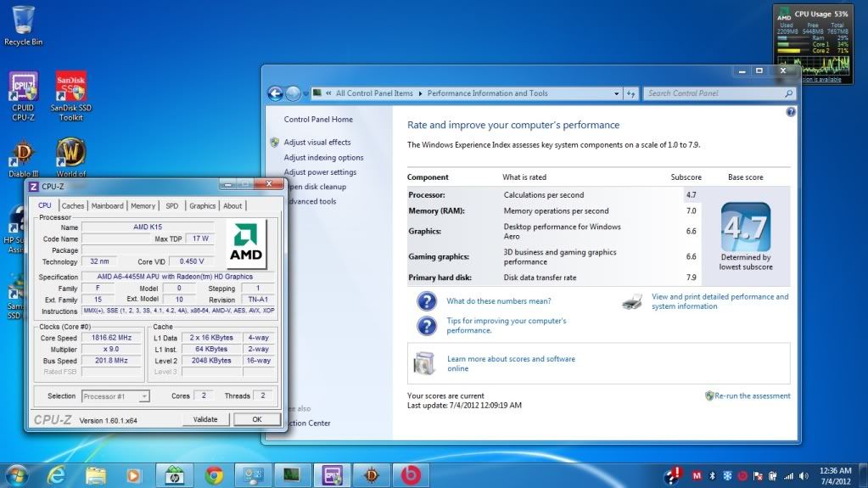
Task: Open McAfee tray icon
Action: point(697,476)
